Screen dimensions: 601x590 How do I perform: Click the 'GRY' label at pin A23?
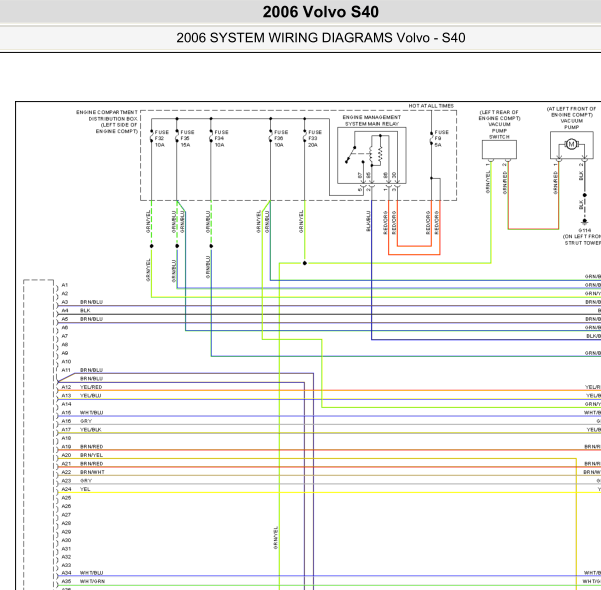click(86, 480)
